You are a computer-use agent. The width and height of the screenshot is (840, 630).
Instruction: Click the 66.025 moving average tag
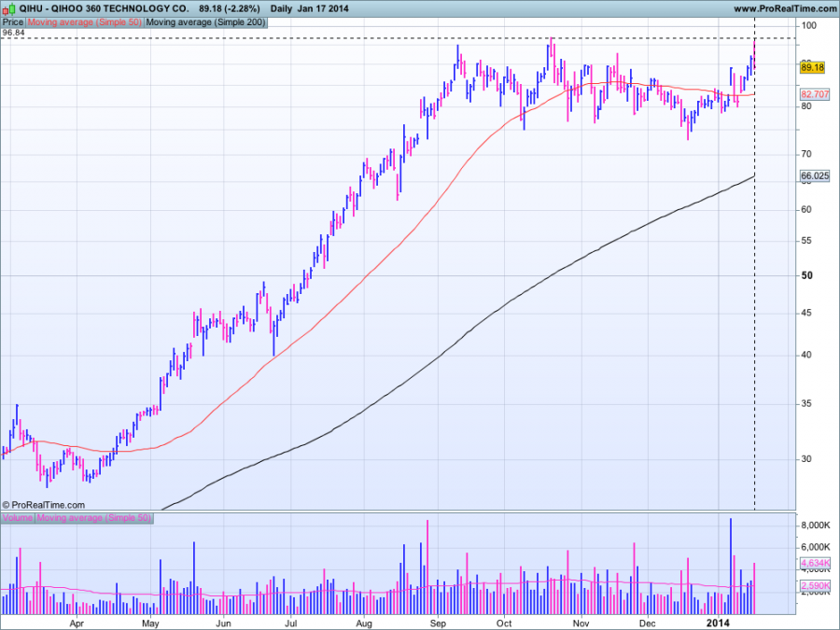click(815, 175)
